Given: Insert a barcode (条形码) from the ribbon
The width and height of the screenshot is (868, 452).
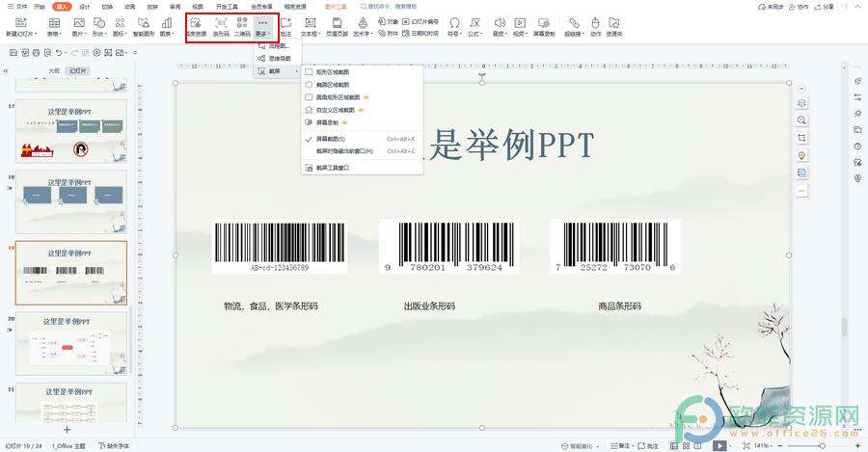Looking at the screenshot, I should (221, 27).
